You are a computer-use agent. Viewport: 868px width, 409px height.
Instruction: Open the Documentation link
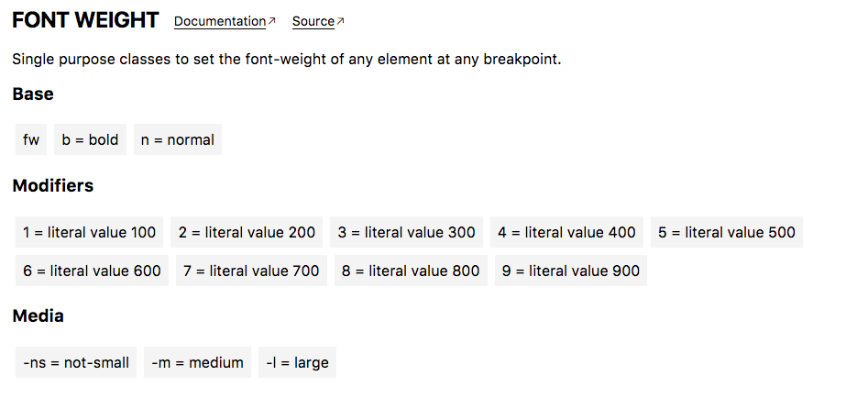click(220, 22)
